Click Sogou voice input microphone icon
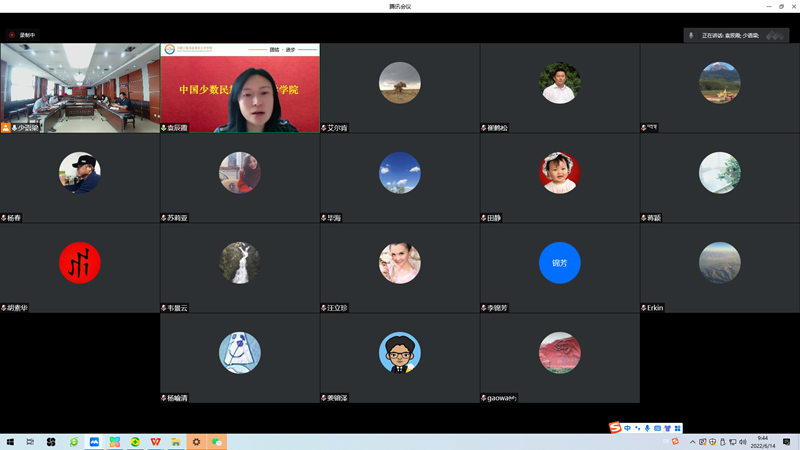The height and width of the screenshot is (450, 800). pos(647,428)
